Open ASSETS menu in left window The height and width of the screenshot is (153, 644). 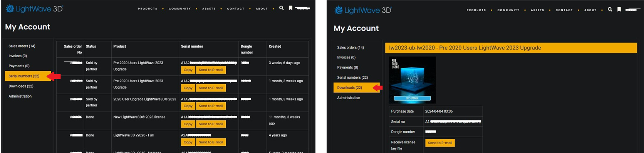209,8
